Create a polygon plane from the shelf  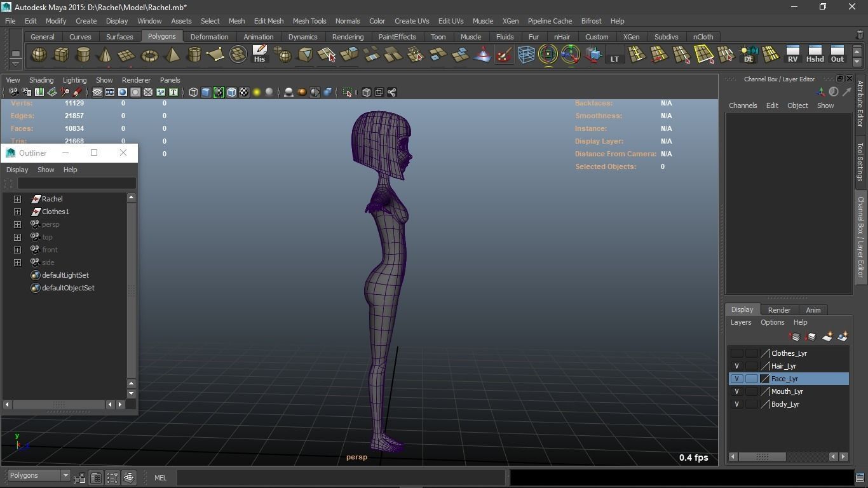tap(127, 55)
